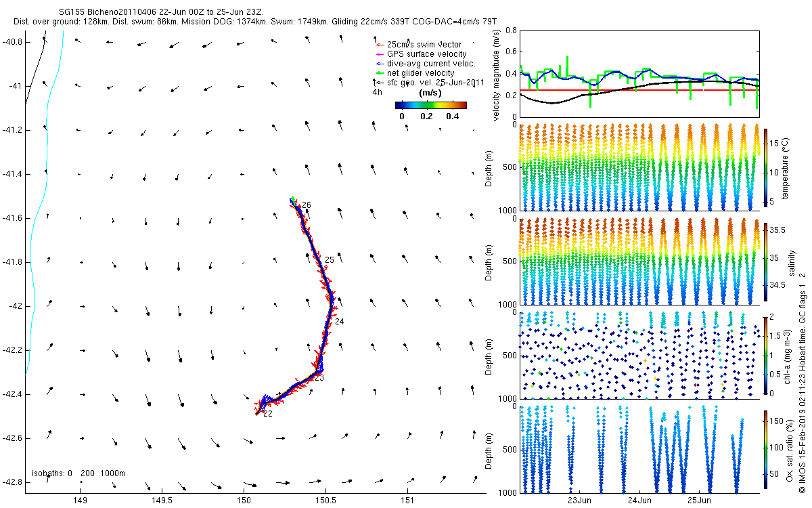Click the chl-a colorbar
The height and width of the screenshot is (508, 812).
point(766,356)
